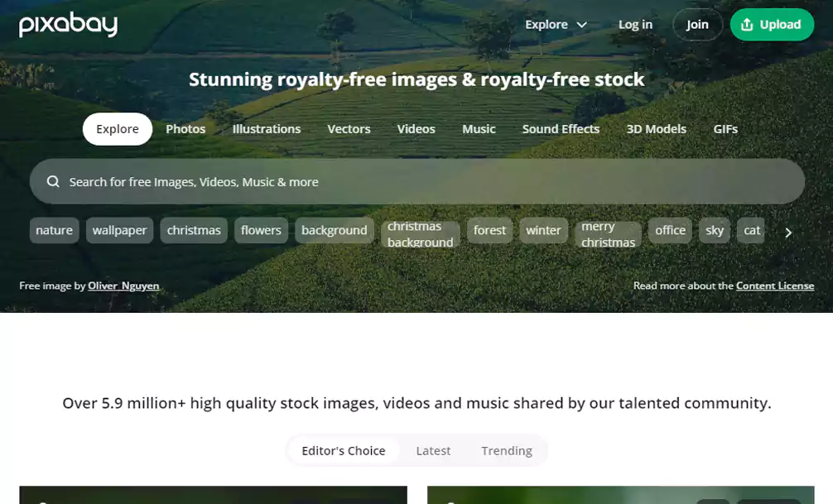833x504 pixels.
Task: Switch to Trending images filter
Action: click(506, 451)
